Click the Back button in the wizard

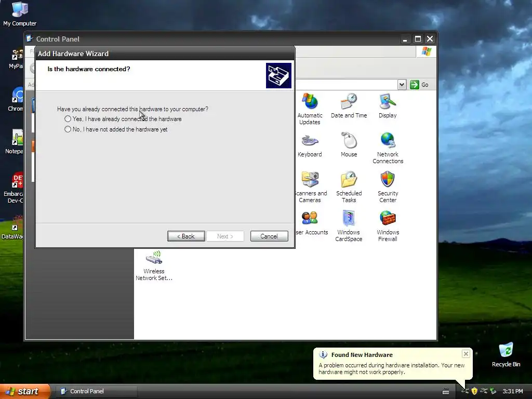click(186, 236)
